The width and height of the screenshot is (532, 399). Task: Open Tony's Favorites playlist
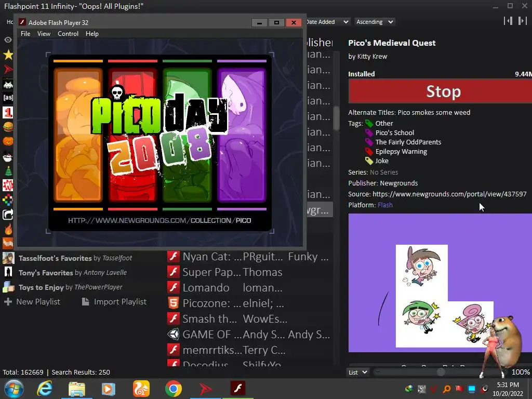pos(73,273)
